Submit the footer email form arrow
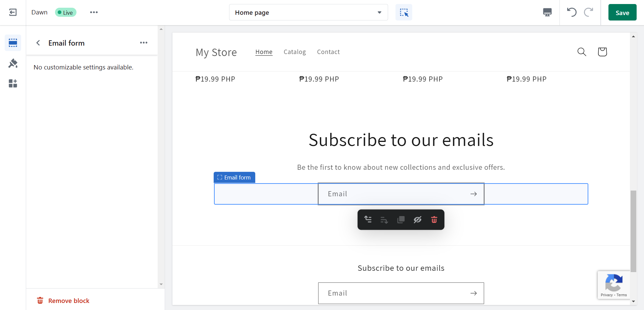 click(474, 293)
